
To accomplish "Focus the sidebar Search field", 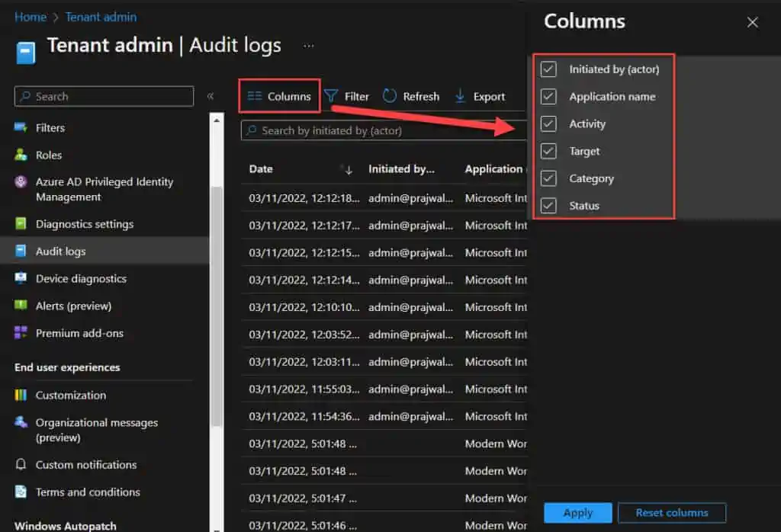I will pos(104,96).
